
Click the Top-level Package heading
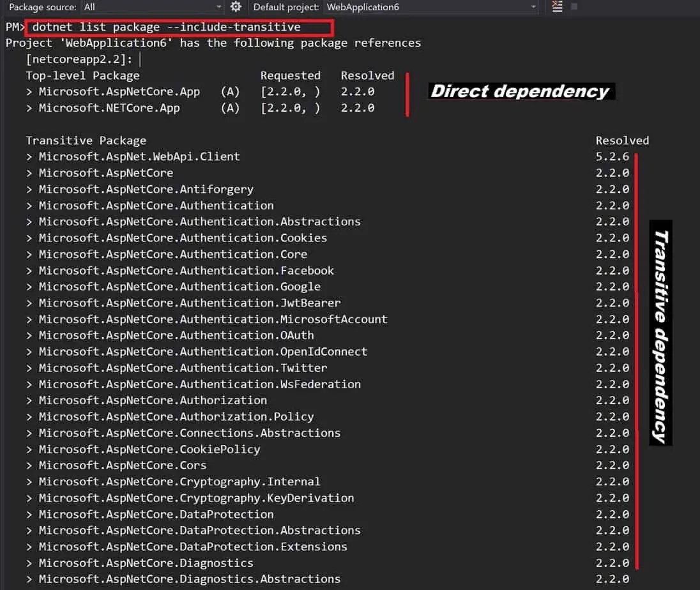tap(82, 76)
